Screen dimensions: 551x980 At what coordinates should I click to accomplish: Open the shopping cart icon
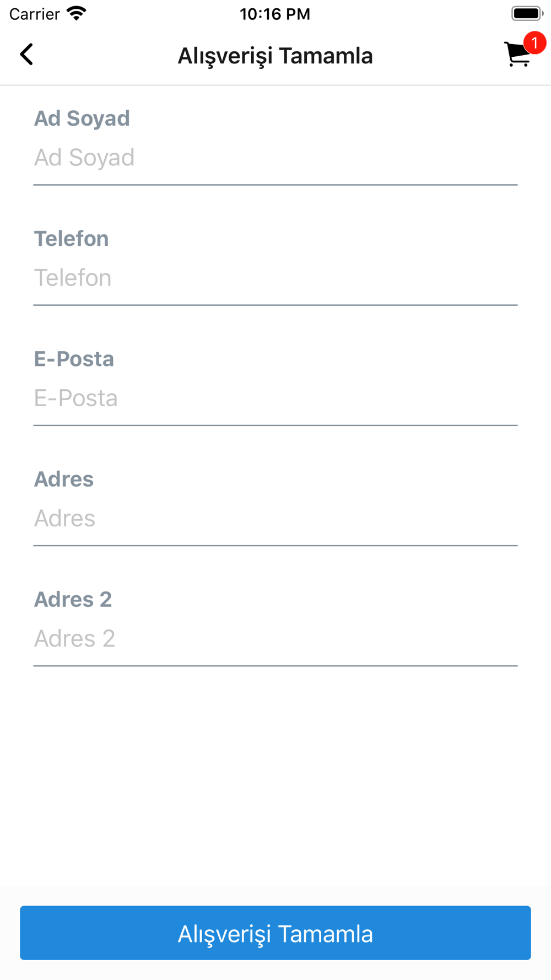(517, 56)
